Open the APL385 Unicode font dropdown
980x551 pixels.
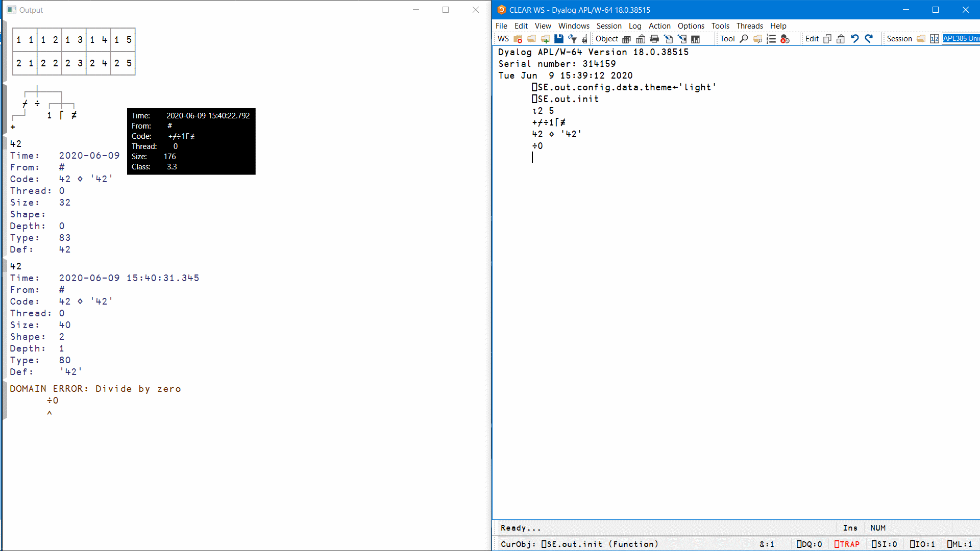coord(961,39)
